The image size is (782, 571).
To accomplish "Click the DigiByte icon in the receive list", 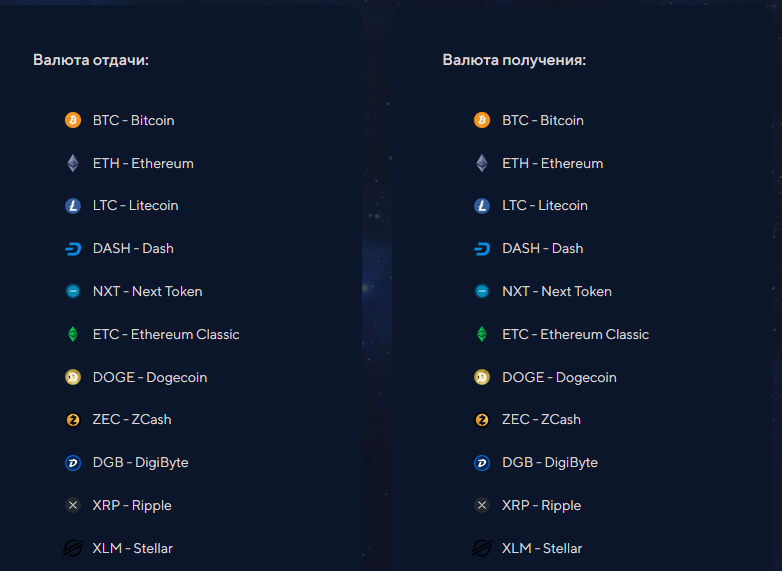I will point(482,463).
